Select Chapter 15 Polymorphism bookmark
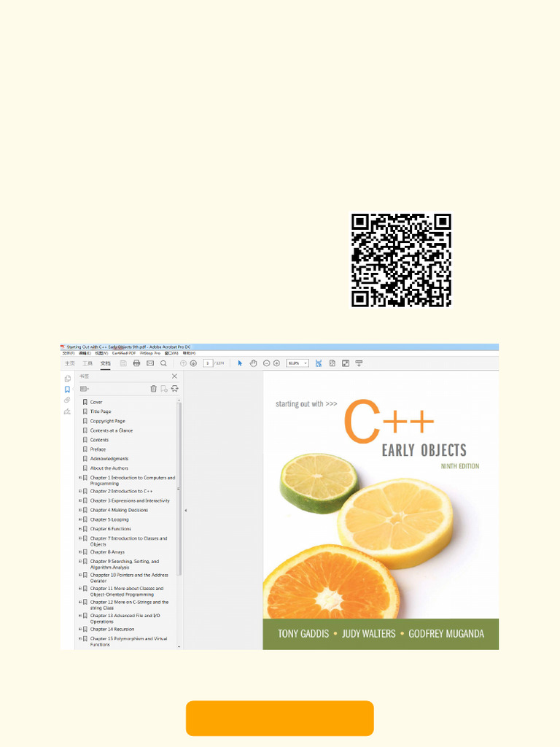This screenshot has width=560, height=747. tap(128, 641)
